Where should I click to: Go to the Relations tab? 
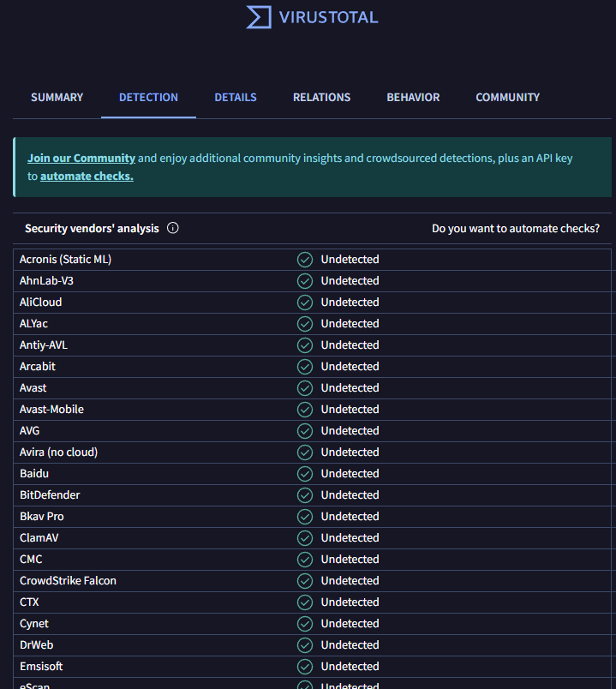point(321,97)
